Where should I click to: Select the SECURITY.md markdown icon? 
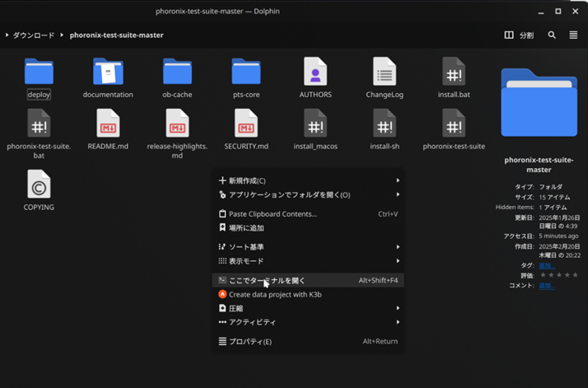[x=246, y=123]
